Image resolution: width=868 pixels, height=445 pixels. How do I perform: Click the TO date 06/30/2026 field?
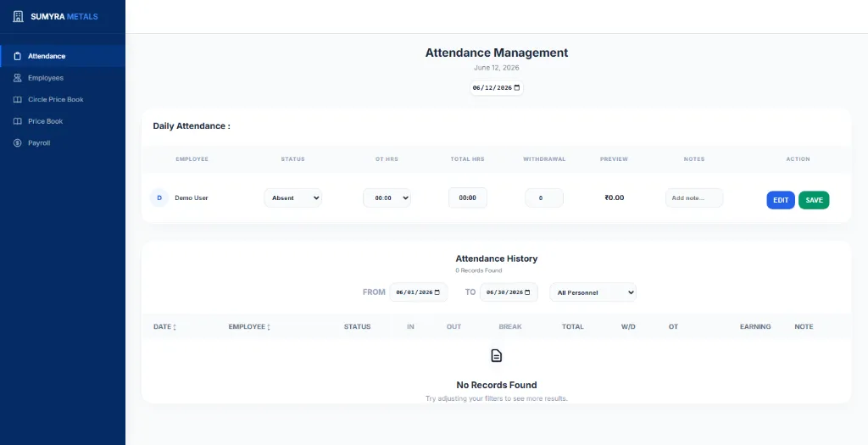[509, 292]
